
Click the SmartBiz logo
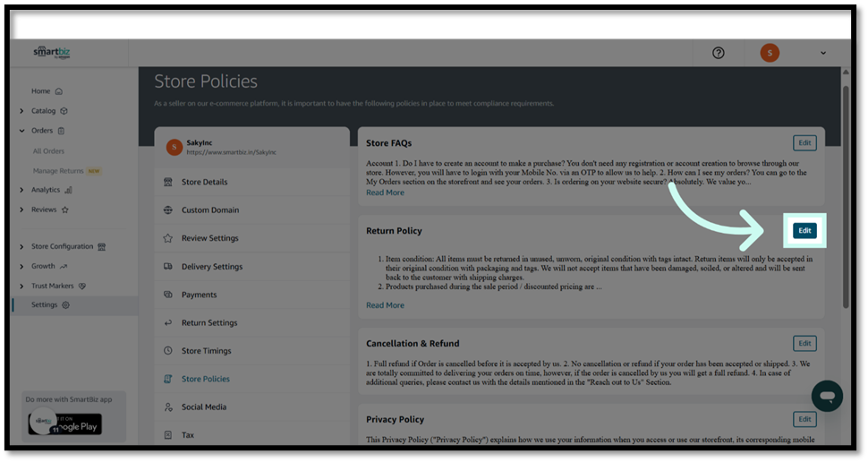pos(52,52)
